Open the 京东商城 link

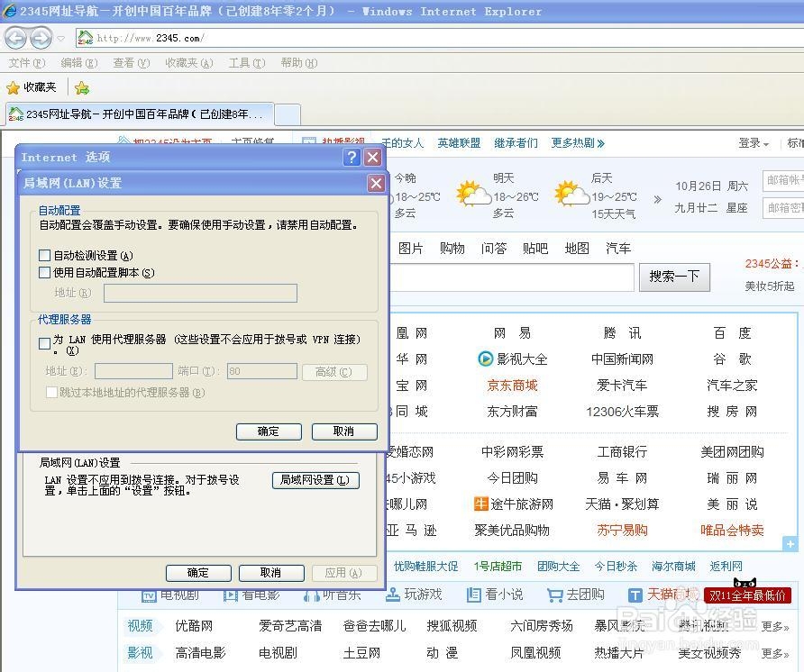click(x=512, y=386)
